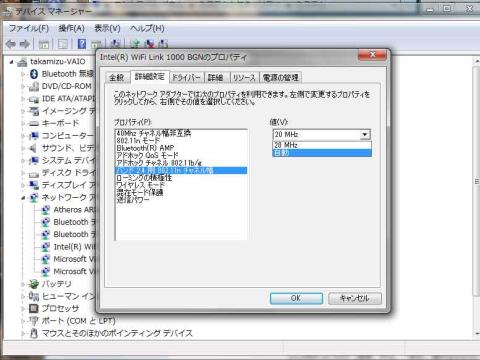Switch to the 詳細 tab
The height and width of the screenshot is (360, 480).
pyautogui.click(x=216, y=78)
